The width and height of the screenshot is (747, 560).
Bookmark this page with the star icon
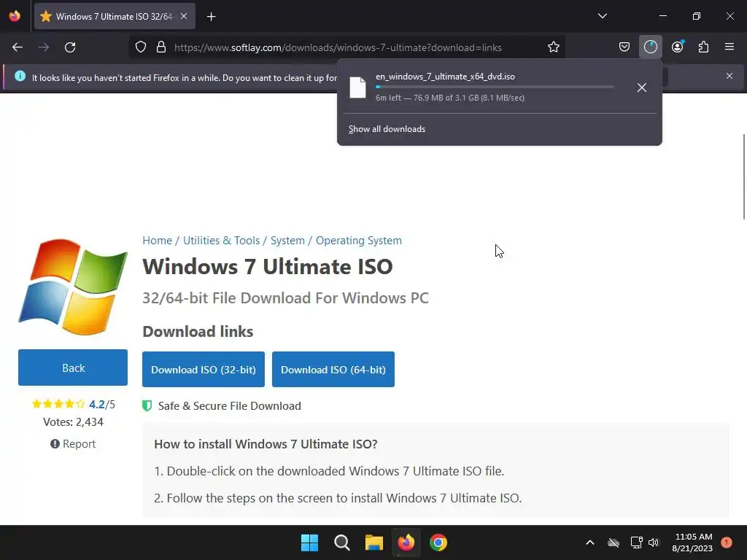553,47
